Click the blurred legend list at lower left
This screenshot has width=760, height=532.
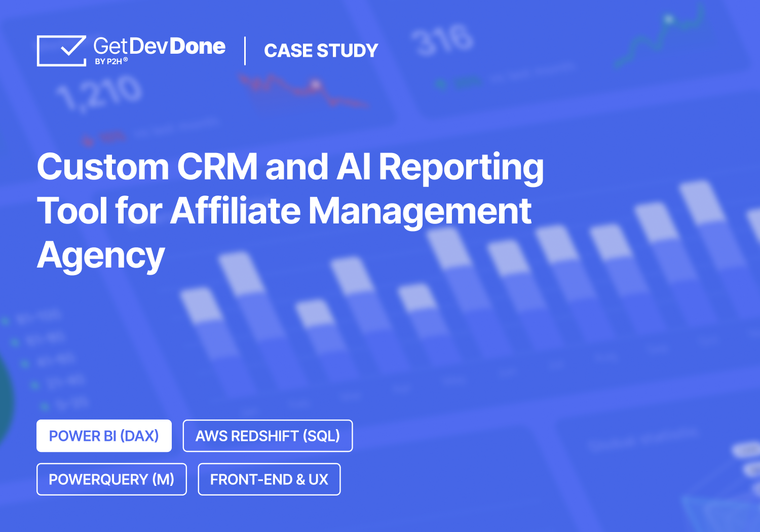pos(46,360)
